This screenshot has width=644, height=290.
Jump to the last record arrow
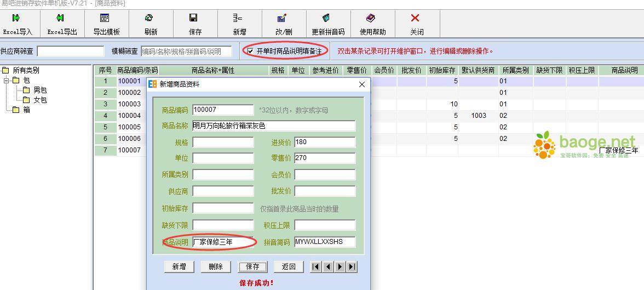pyautogui.click(x=352, y=266)
